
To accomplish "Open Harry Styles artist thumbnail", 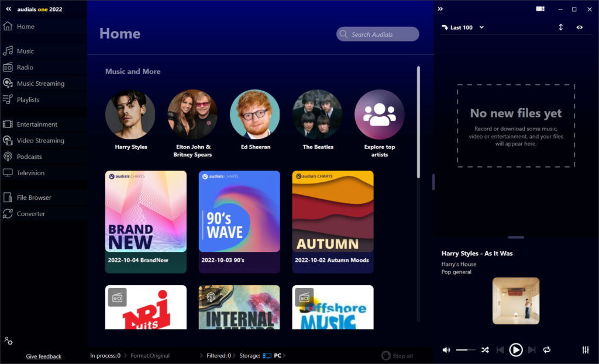I will (x=130, y=114).
